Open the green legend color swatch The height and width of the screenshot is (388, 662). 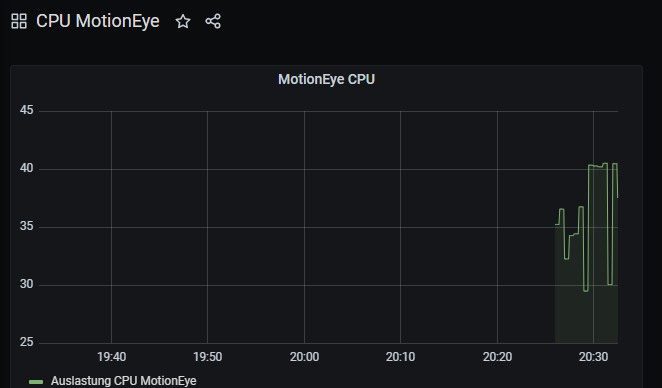36,382
